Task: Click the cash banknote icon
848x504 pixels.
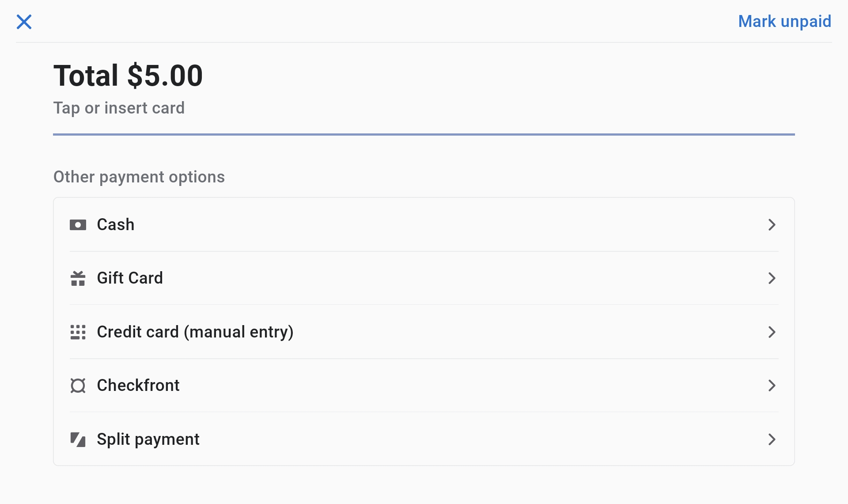Action: pyautogui.click(x=78, y=225)
